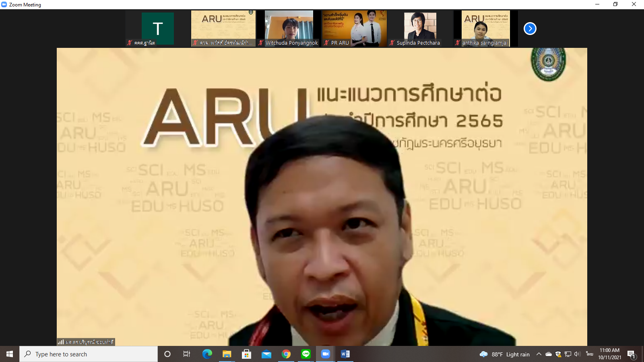Click the Zoom icon in the taskbar

tap(325, 354)
